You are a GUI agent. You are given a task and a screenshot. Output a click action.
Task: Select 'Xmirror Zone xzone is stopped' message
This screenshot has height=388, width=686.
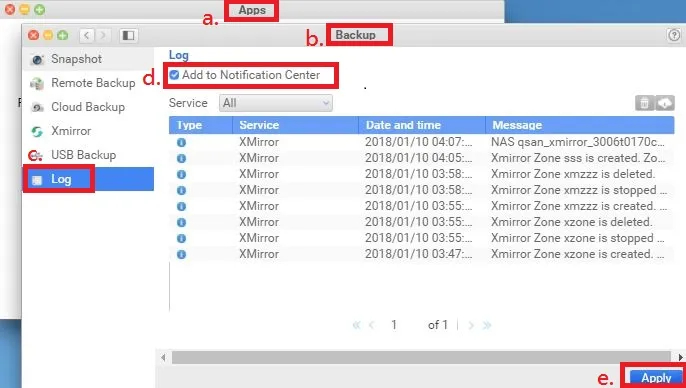[x=578, y=238]
